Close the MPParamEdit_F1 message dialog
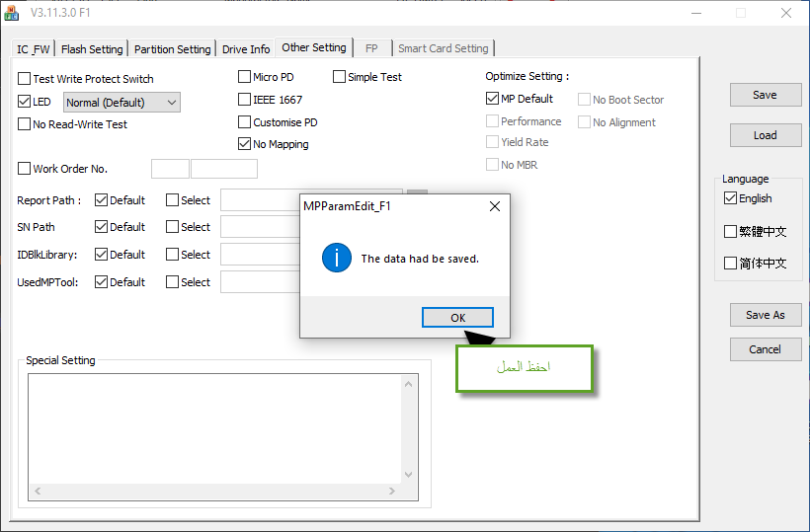This screenshot has height=532, width=810. click(x=494, y=206)
